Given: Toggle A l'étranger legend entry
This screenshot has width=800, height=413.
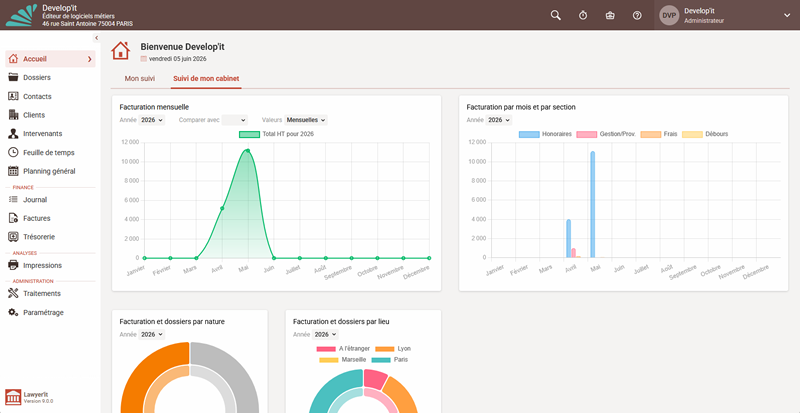Looking at the screenshot, I should point(341,349).
